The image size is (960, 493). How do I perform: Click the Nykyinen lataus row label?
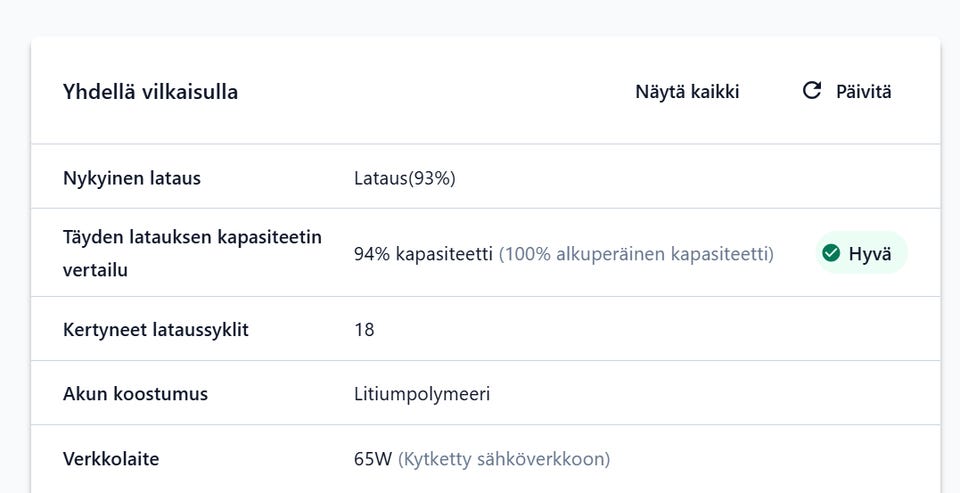(x=132, y=179)
